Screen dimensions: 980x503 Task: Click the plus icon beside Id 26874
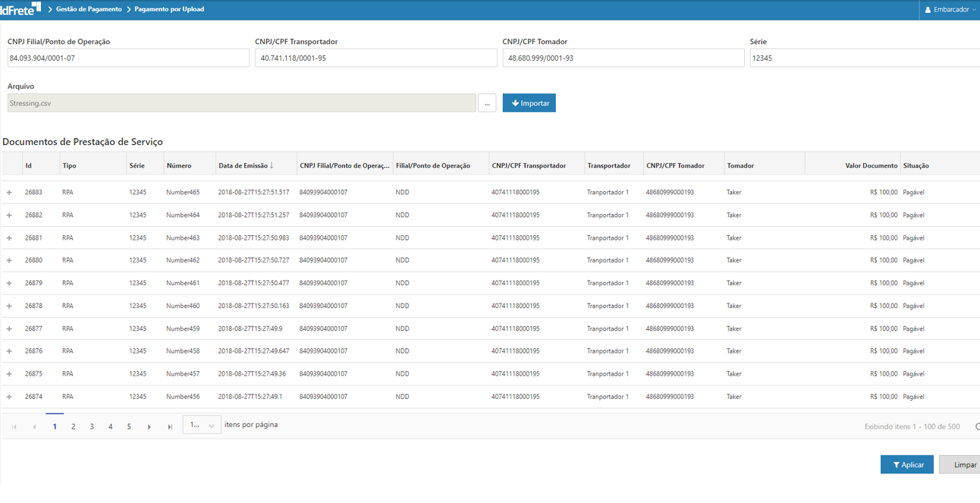[x=9, y=397]
